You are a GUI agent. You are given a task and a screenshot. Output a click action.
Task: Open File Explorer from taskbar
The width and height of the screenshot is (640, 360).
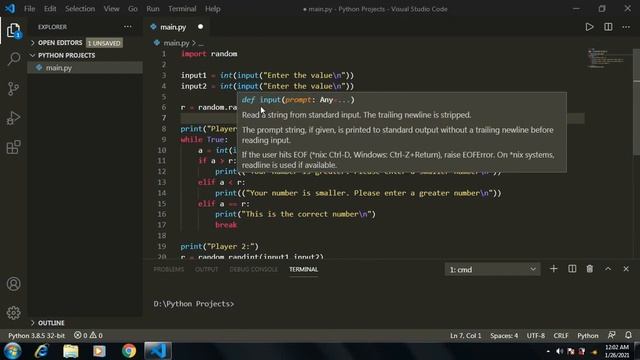point(71,351)
